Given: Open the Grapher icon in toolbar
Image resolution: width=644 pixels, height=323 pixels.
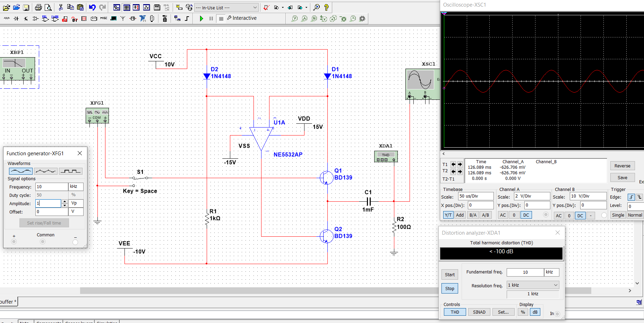Looking at the screenshot, I should [146, 7].
